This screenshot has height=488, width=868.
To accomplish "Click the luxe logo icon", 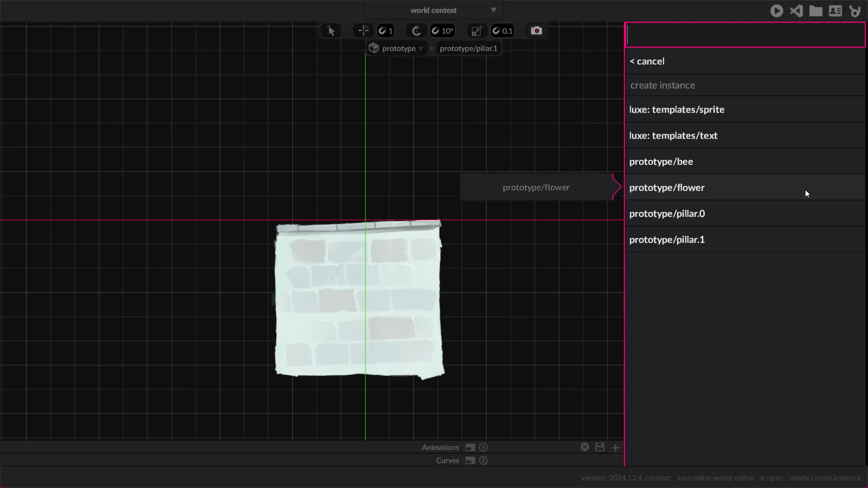I will (x=855, y=11).
